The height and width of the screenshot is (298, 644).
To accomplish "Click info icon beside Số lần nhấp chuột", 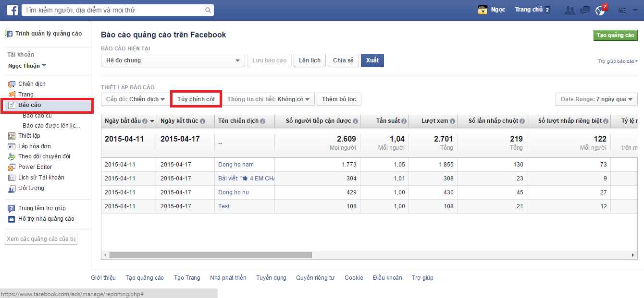I will (x=523, y=121).
